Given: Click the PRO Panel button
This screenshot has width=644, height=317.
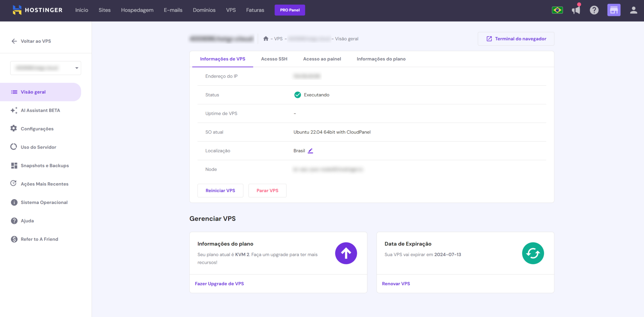Looking at the screenshot, I should coord(290,10).
